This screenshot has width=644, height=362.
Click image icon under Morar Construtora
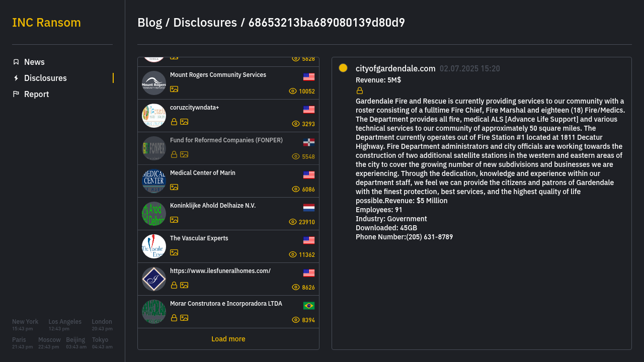click(x=184, y=318)
